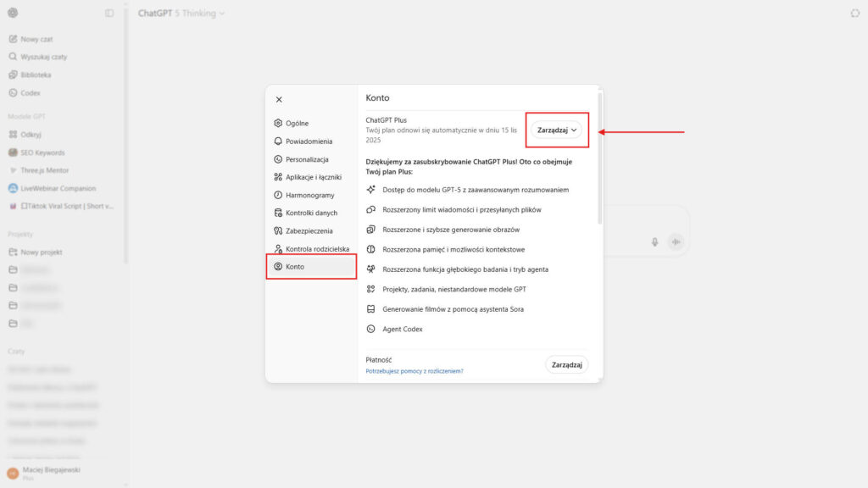Open Potrzebujesz pomocy z rozliczeniem link
This screenshot has height=488, width=868.
point(415,371)
